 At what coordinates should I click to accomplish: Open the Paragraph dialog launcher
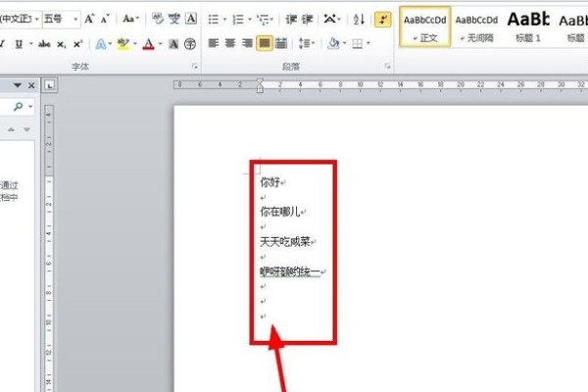pyautogui.click(x=387, y=67)
